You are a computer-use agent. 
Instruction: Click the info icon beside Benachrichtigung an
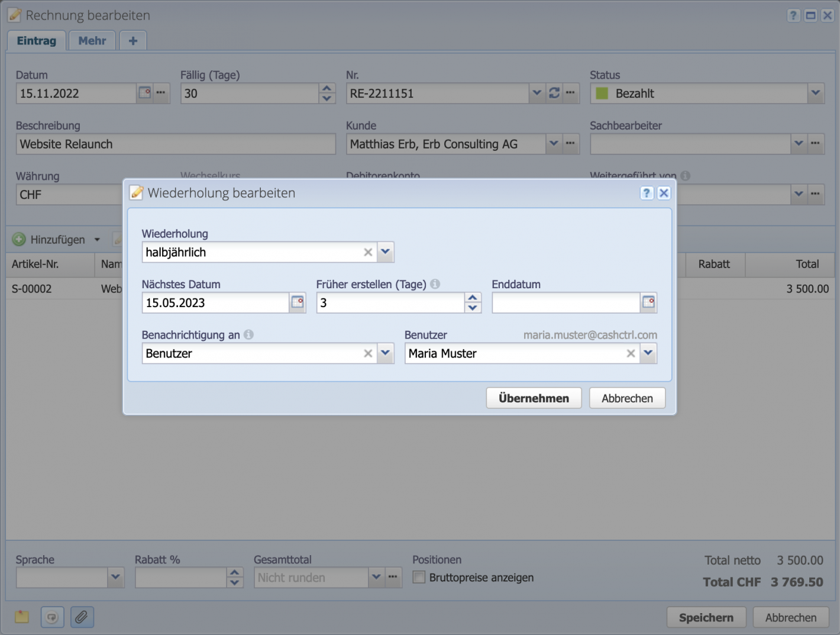point(248,334)
